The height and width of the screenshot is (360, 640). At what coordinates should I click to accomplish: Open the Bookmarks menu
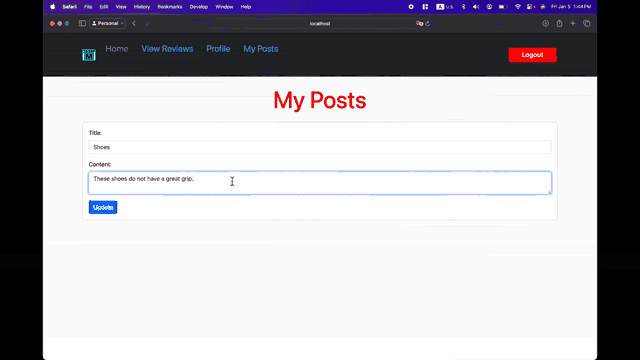(x=169, y=7)
